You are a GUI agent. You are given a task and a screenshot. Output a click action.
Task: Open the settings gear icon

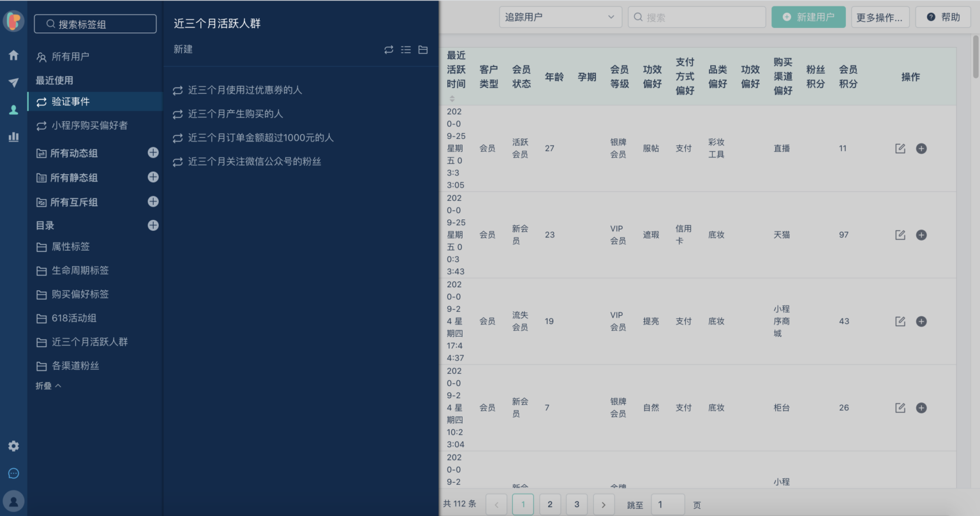click(13, 446)
